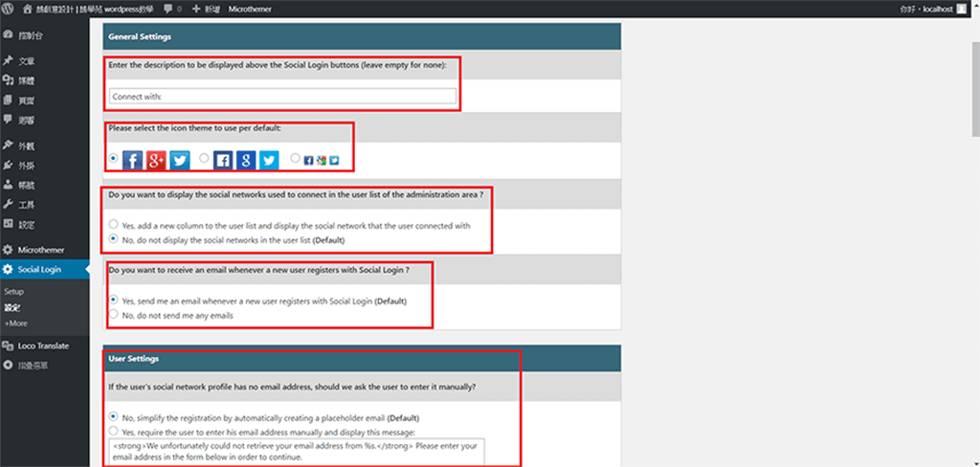Click the blue Twitter icon in second theme
The height and width of the screenshot is (467, 980).
pos(269,160)
